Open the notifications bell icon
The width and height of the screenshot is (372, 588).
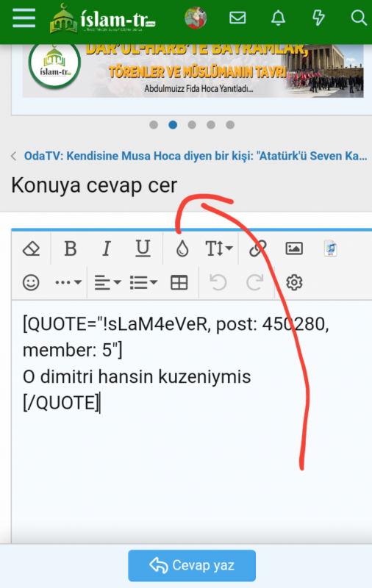point(278,18)
